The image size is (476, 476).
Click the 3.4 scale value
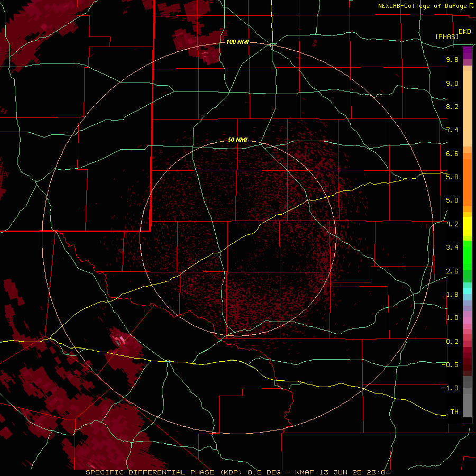(452, 248)
